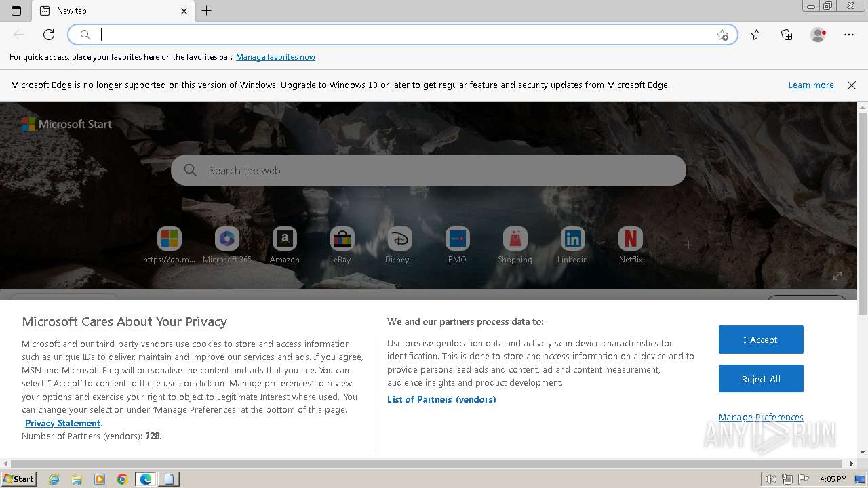This screenshot has height=488, width=868.
Task: Open Settings and more ellipsis menu
Action: (x=849, y=35)
